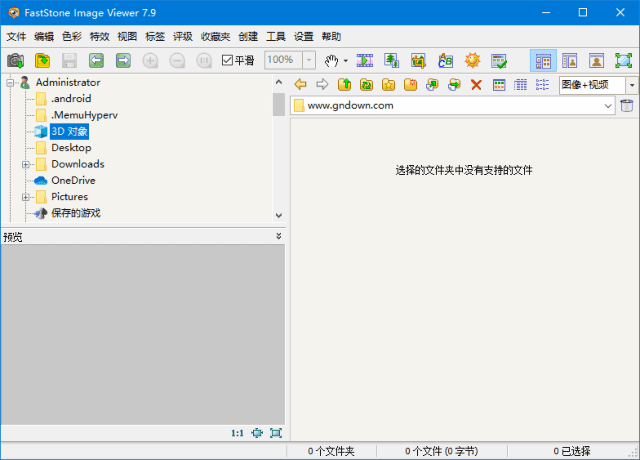The width and height of the screenshot is (640, 460).
Task: Open the 特效 effects menu
Action: (99, 36)
